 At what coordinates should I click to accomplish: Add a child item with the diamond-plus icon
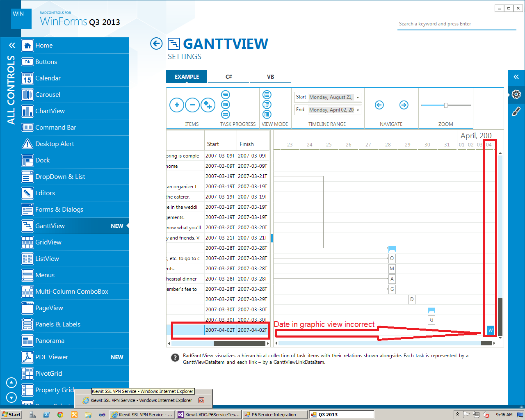click(208, 105)
